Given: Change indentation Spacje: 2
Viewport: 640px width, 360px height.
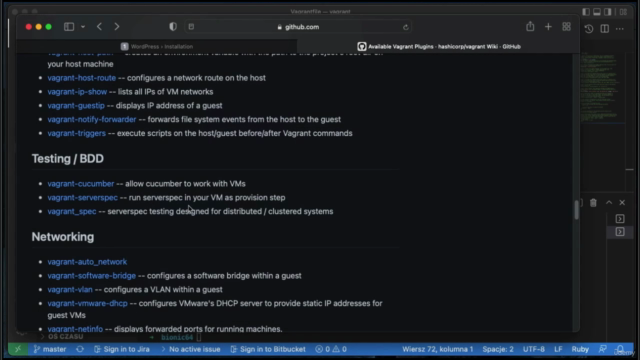Looking at the screenshot, I should pyautogui.click(x=498, y=349).
